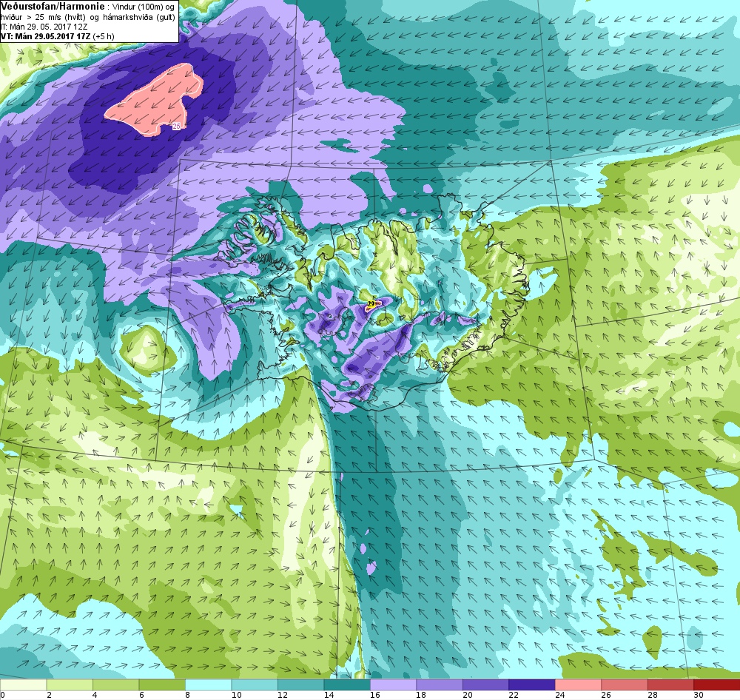
Task: Click the yellow '29' maximum gust marker
Action: pos(371,304)
